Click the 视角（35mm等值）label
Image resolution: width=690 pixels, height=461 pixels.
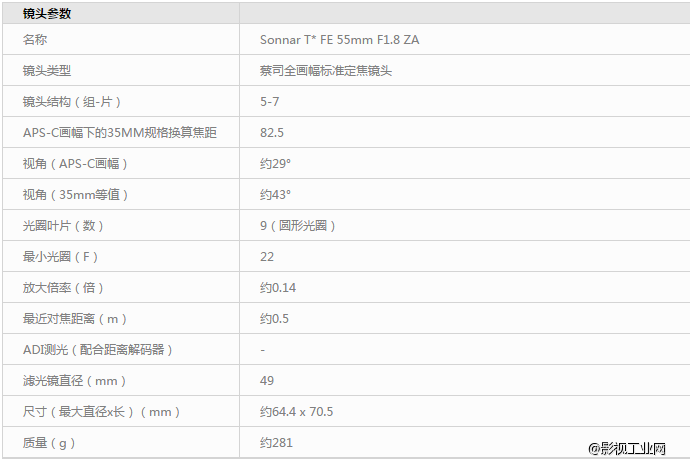click(76, 195)
